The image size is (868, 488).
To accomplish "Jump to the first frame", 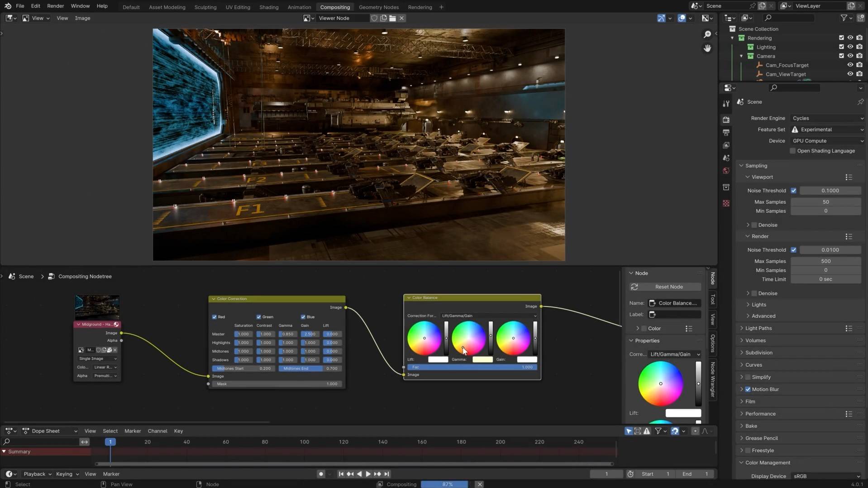I will [x=341, y=474].
